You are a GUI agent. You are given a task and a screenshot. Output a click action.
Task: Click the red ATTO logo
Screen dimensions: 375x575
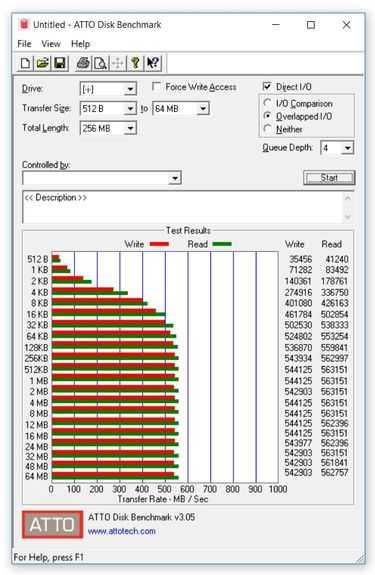coord(52,524)
